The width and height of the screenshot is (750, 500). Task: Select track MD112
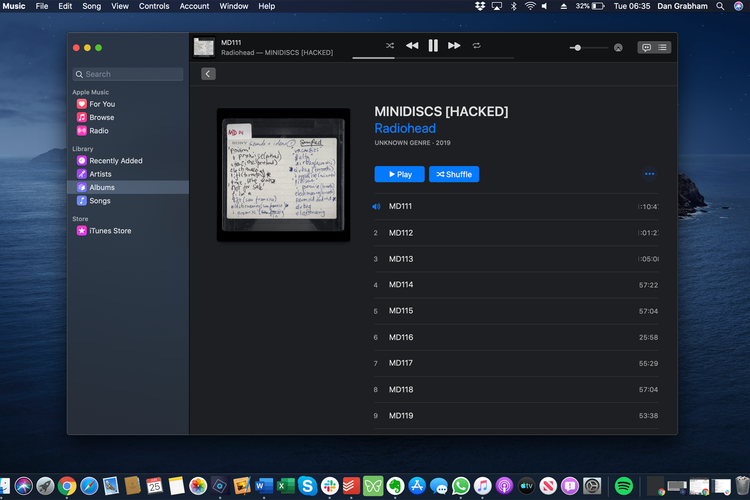coord(516,233)
